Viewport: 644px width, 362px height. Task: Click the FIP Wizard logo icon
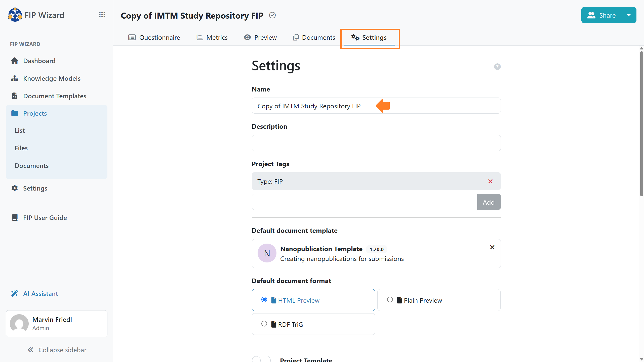[15, 15]
